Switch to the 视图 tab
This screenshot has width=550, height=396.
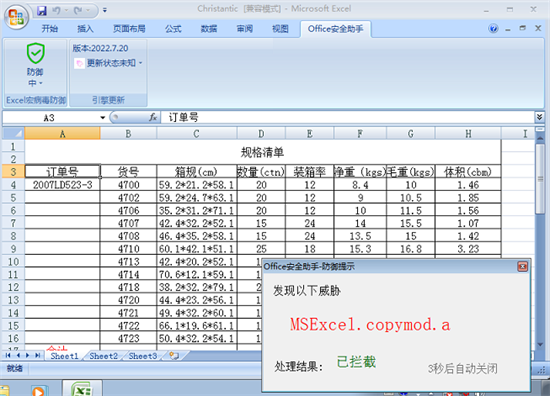pos(280,29)
